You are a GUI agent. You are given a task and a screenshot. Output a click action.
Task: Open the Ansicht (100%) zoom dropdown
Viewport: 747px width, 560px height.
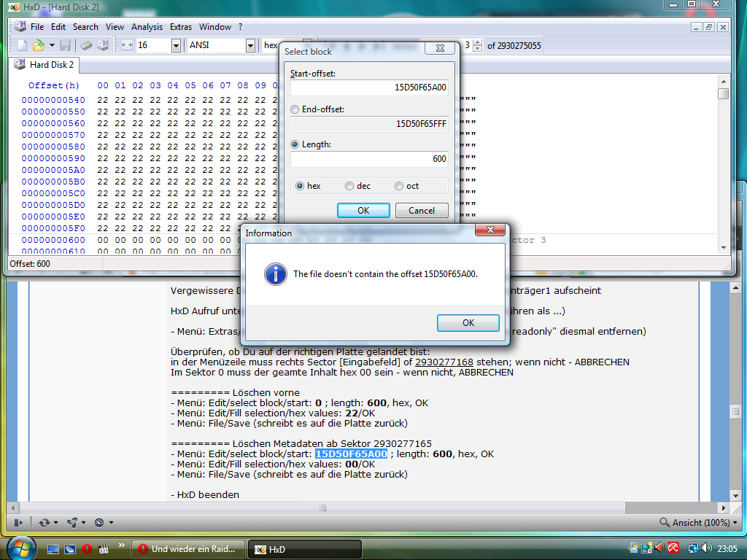[x=698, y=523]
